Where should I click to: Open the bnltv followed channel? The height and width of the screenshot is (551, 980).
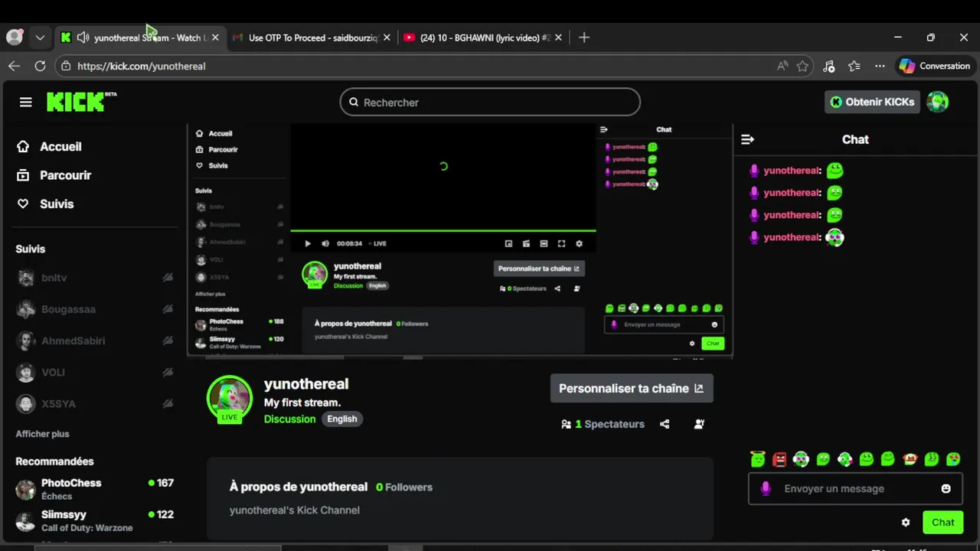click(x=54, y=278)
